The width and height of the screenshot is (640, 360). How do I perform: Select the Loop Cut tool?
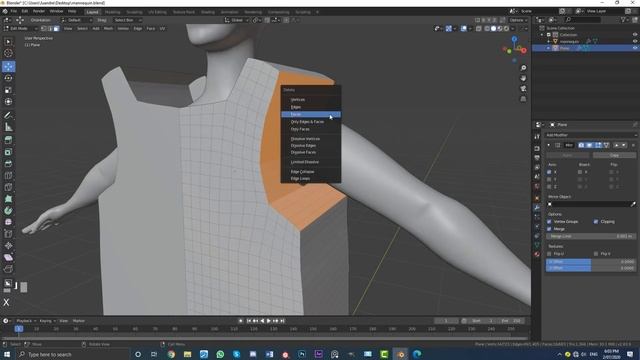[x=8, y=176]
